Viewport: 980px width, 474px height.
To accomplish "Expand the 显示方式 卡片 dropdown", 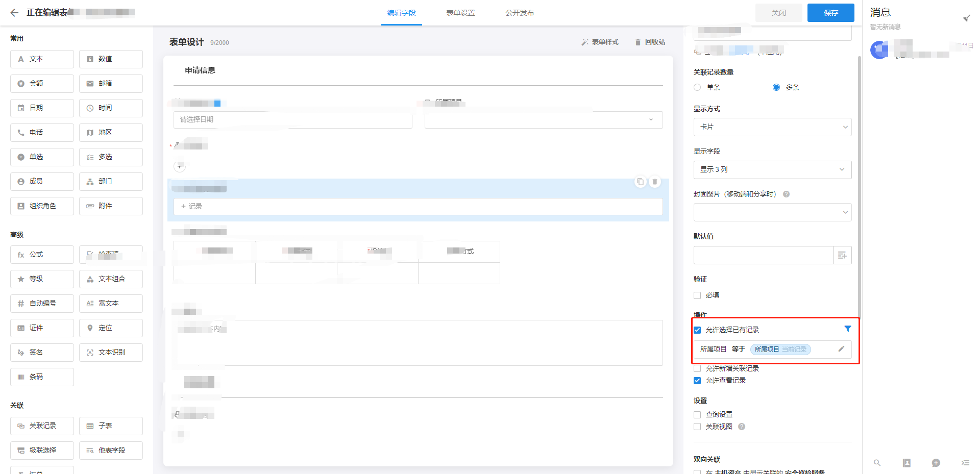I will (772, 127).
